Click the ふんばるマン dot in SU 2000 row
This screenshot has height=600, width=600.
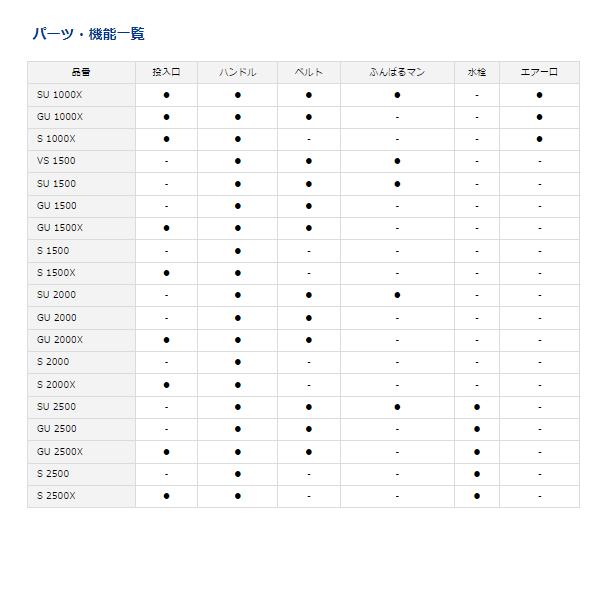click(397, 295)
